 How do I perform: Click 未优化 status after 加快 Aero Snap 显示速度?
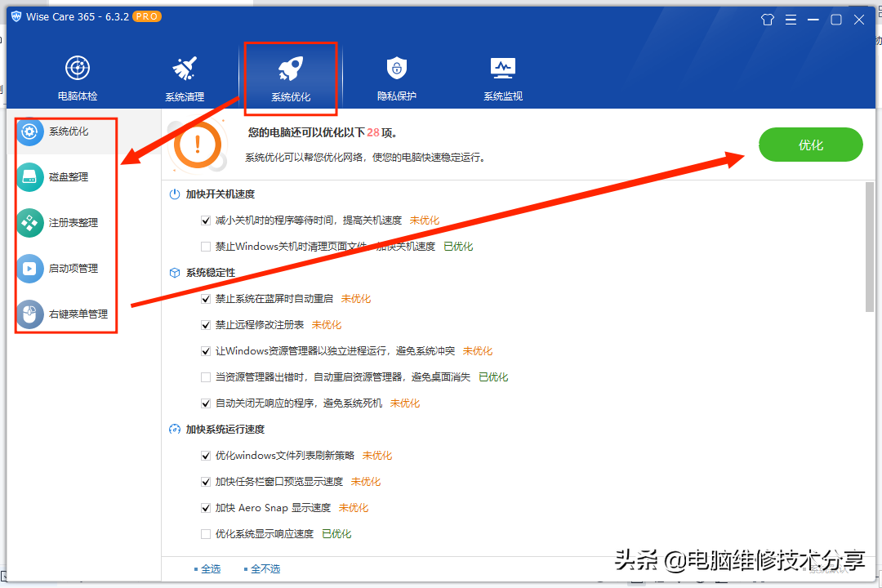click(x=354, y=508)
